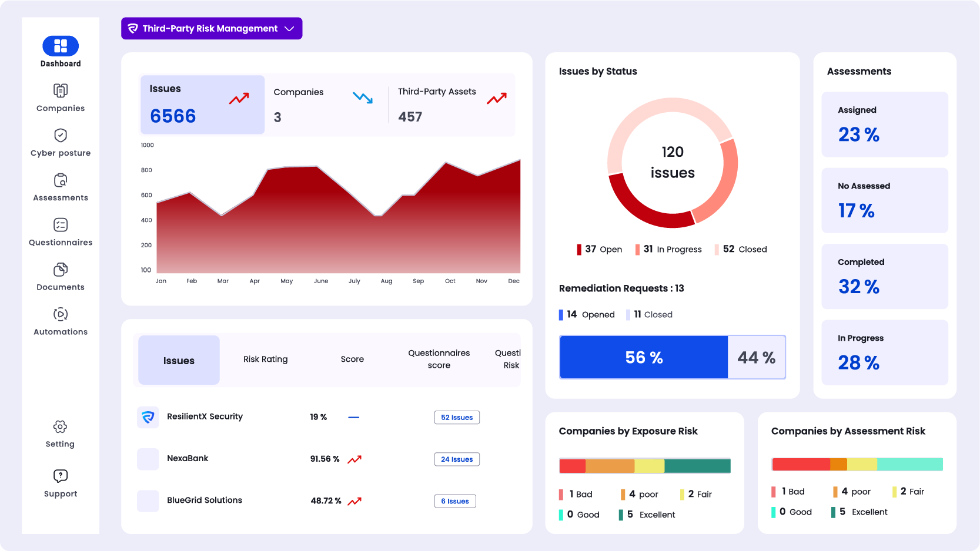The width and height of the screenshot is (980, 551).
Task: Open the Cyber posture shield icon
Action: 61,135
